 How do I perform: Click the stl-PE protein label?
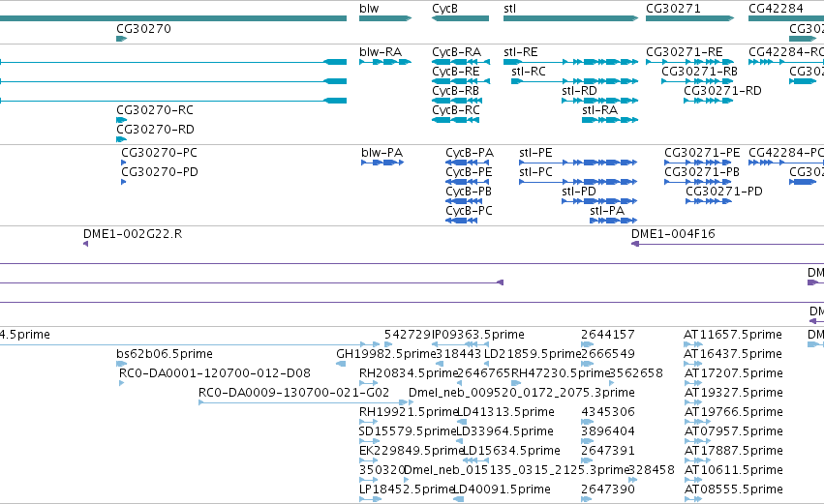pyautogui.click(x=536, y=153)
